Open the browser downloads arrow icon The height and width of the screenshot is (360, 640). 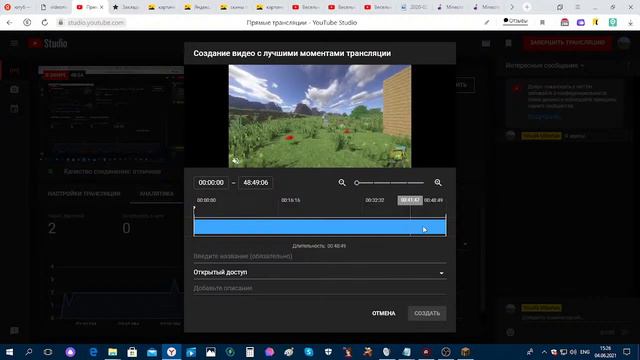[x=631, y=22]
